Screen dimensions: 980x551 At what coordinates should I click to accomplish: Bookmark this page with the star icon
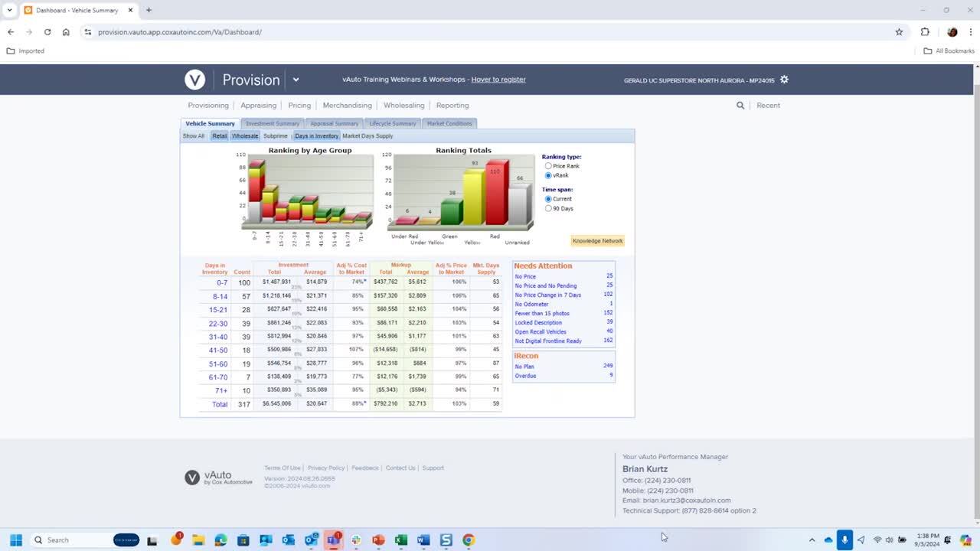pyautogui.click(x=899, y=32)
